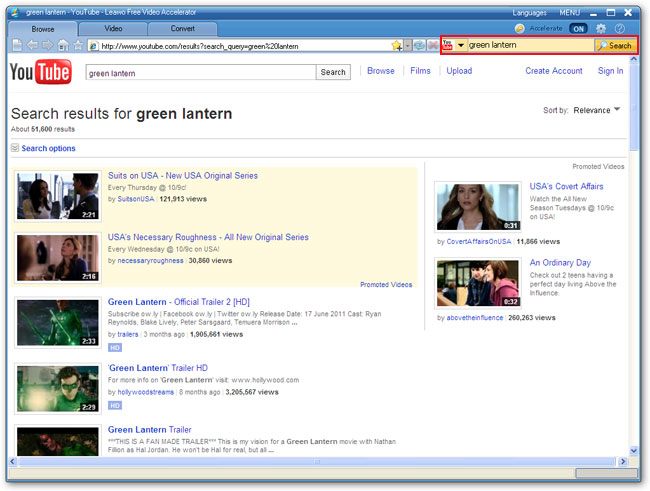
Task: Open the Languages menu
Action: [x=529, y=13]
